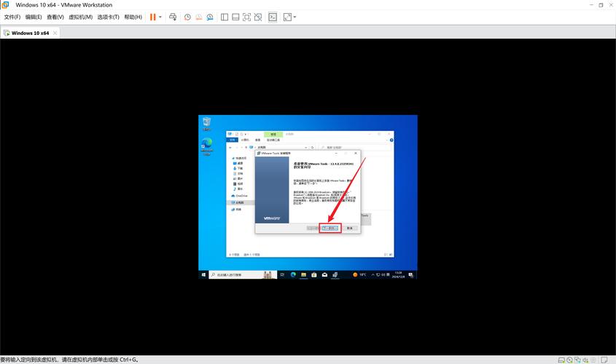Image resolution: width=616 pixels, height=364 pixels.
Task: Enter full screen mode from the toolbar
Action: point(247,17)
